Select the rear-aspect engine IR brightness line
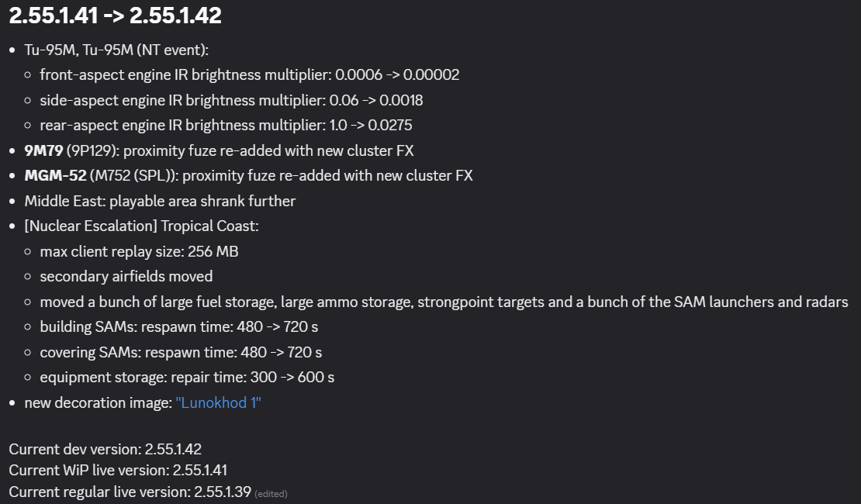 tap(226, 126)
